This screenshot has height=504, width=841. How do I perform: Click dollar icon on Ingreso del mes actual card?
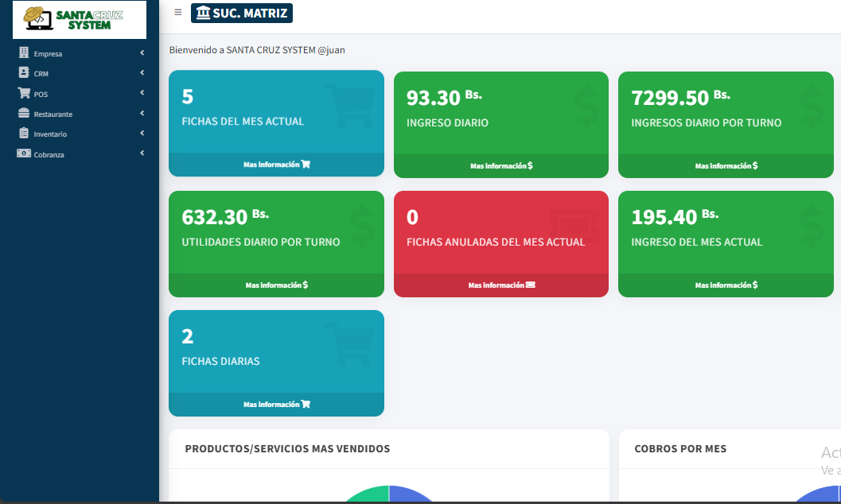coord(811,226)
